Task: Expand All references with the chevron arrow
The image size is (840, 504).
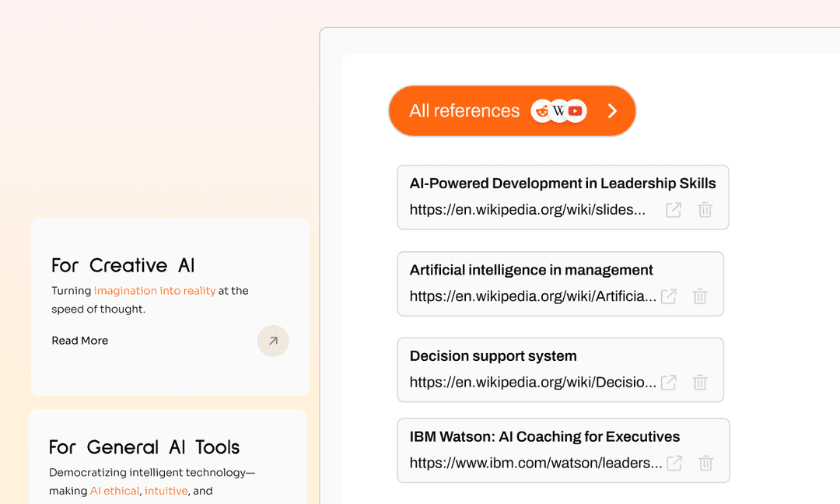Action: (x=612, y=111)
